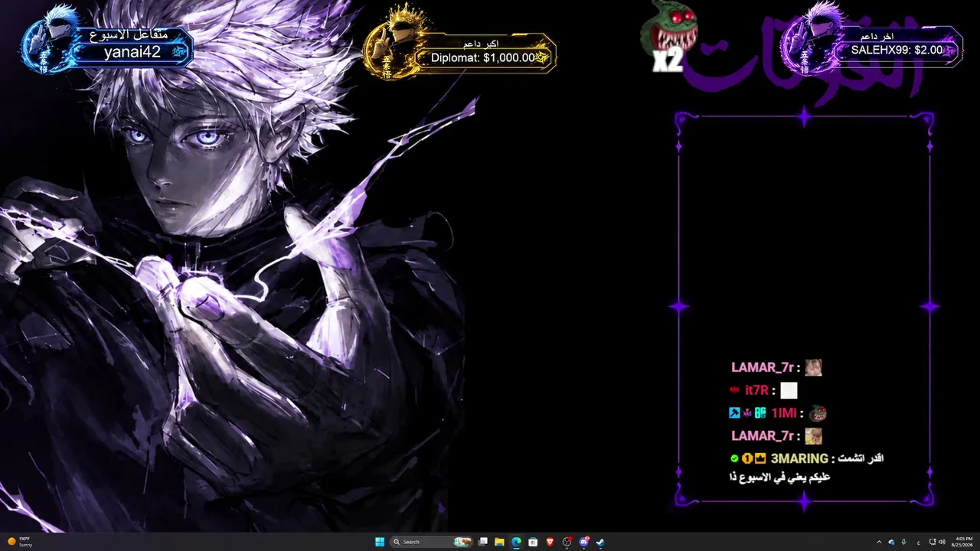Viewport: 980px width, 551px height.
Task: Open Microsoft Store from the taskbar
Action: pos(533,542)
